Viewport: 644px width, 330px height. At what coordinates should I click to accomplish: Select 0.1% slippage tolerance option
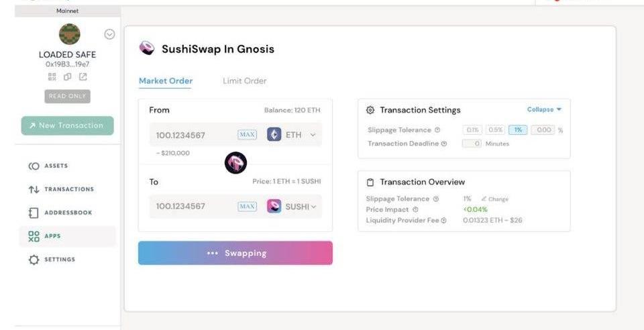(472, 130)
